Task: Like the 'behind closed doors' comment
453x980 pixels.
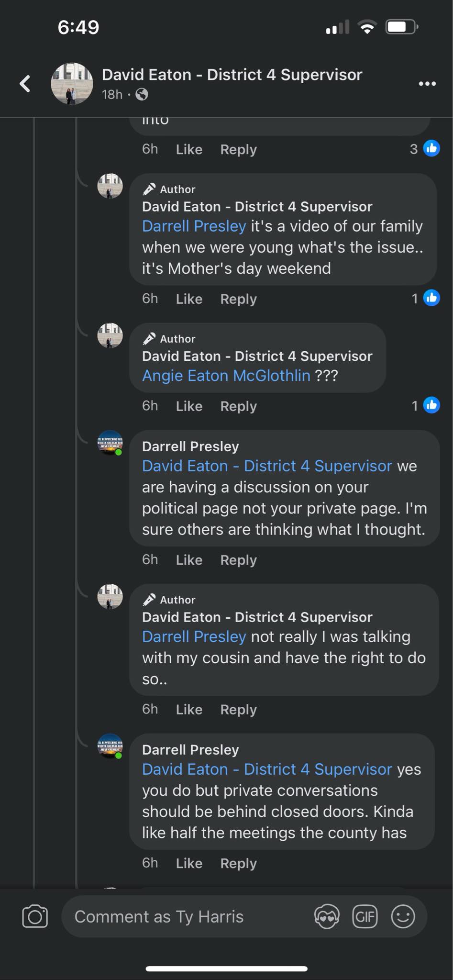Action: click(x=189, y=863)
